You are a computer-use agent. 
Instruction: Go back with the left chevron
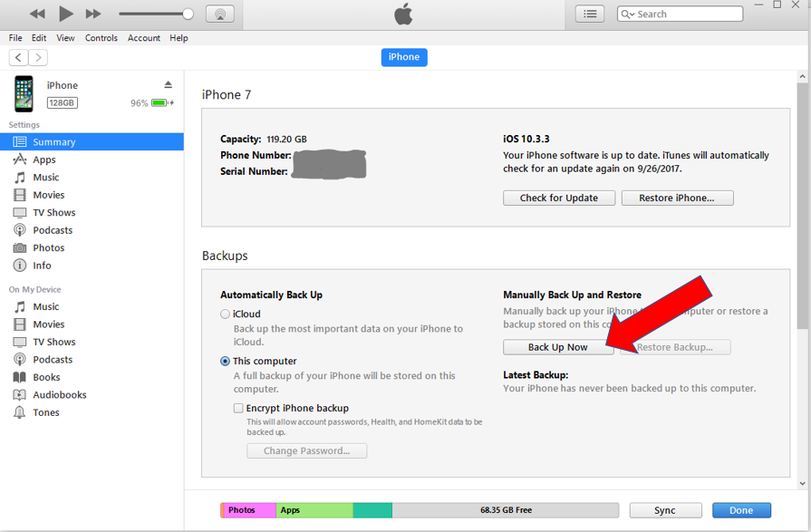[19, 57]
